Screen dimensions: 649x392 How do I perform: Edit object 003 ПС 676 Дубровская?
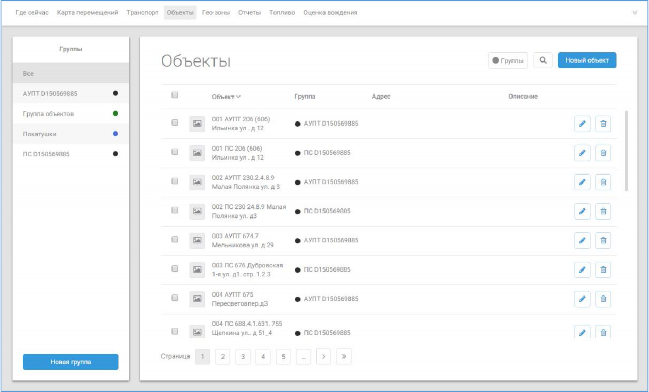(x=582, y=270)
